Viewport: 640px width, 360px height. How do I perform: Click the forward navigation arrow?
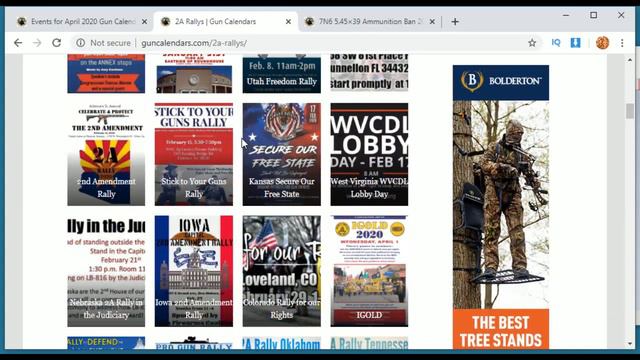coord(37,43)
